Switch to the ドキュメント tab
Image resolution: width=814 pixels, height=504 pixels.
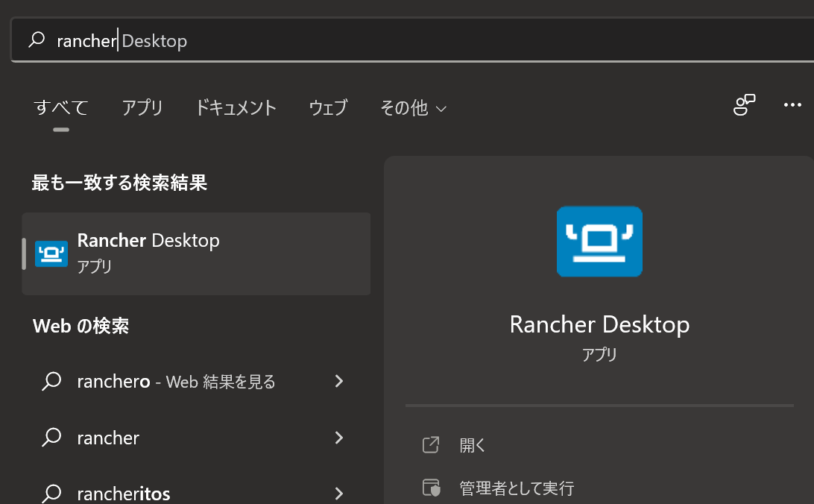(236, 108)
